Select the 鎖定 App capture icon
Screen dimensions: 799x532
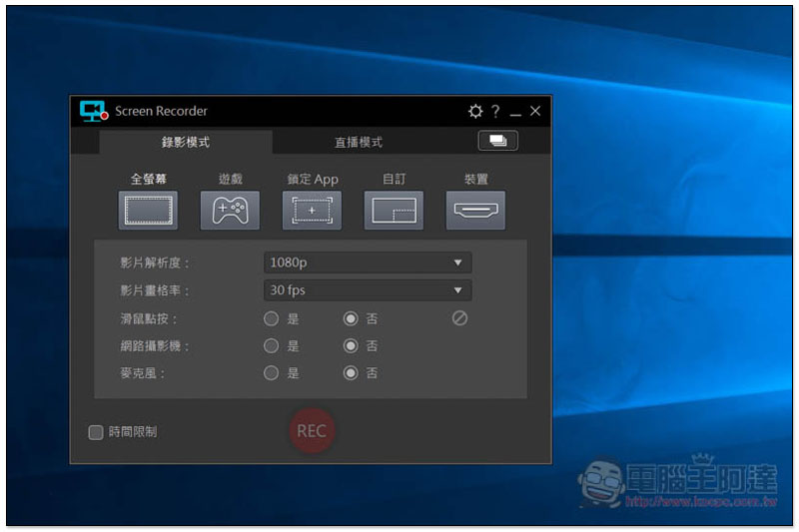click(x=312, y=211)
